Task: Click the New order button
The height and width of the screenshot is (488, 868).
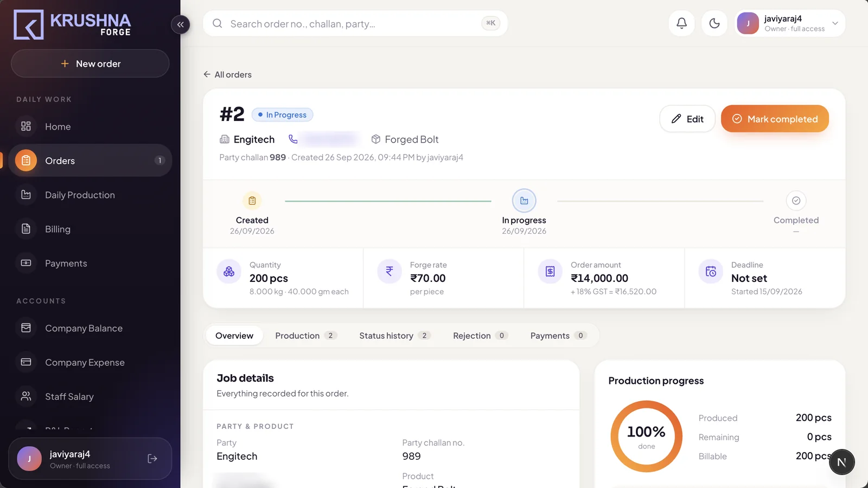Action: (x=90, y=63)
